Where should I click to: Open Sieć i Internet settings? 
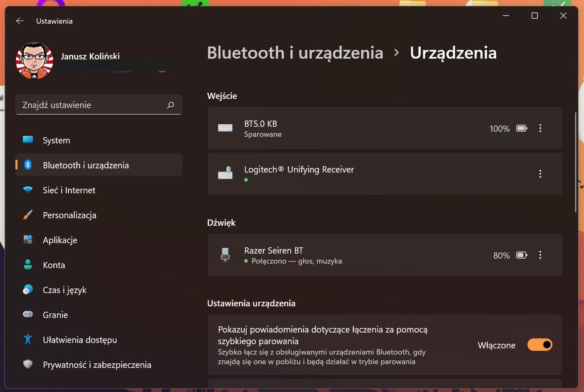[99, 190]
